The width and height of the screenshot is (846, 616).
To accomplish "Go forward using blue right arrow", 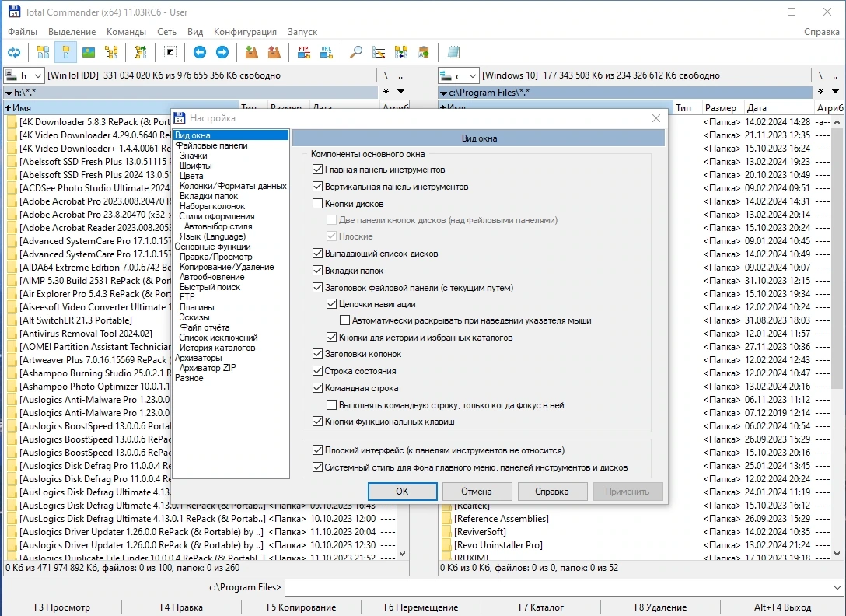I will click(222, 52).
